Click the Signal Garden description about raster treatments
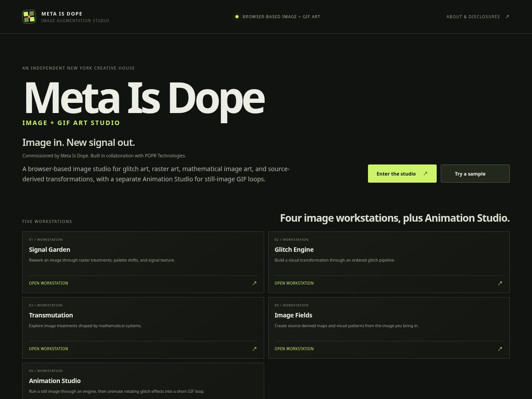The image size is (532, 399). point(102,260)
